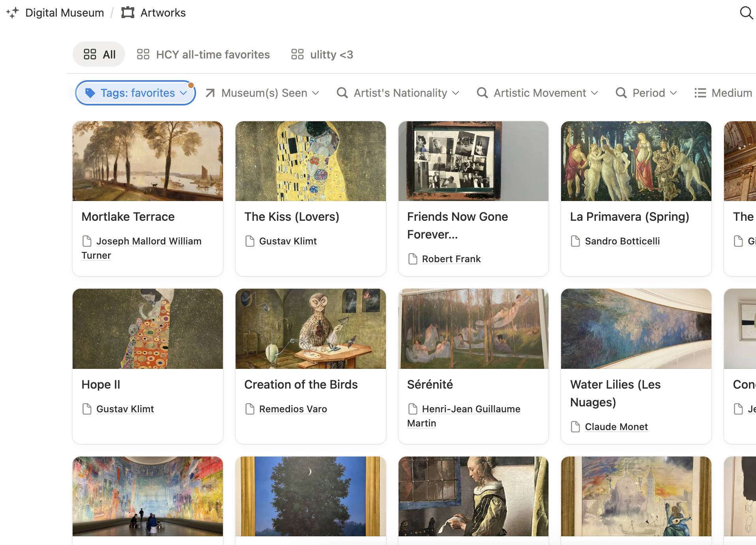Open Gustav Klimt link under Hope II
This screenshot has height=545, width=756.
pos(125,409)
